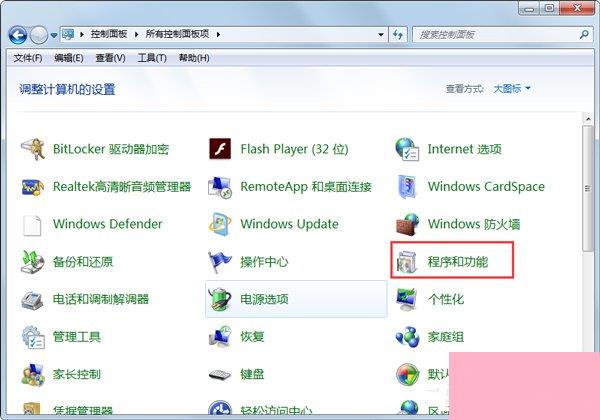Click the 操作中心 flag icon
Viewport: 600px width, 420px height.
click(x=220, y=262)
